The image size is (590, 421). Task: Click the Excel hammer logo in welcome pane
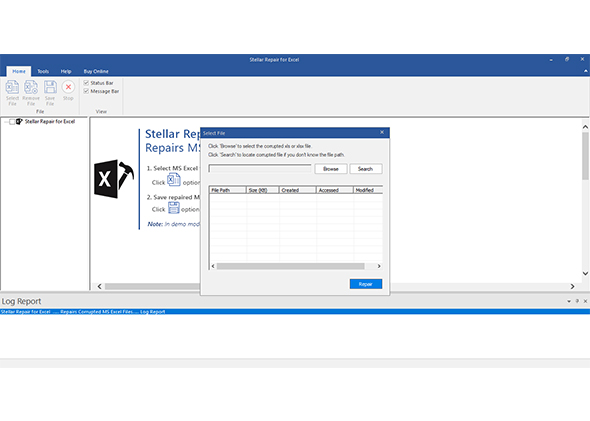[x=114, y=179]
